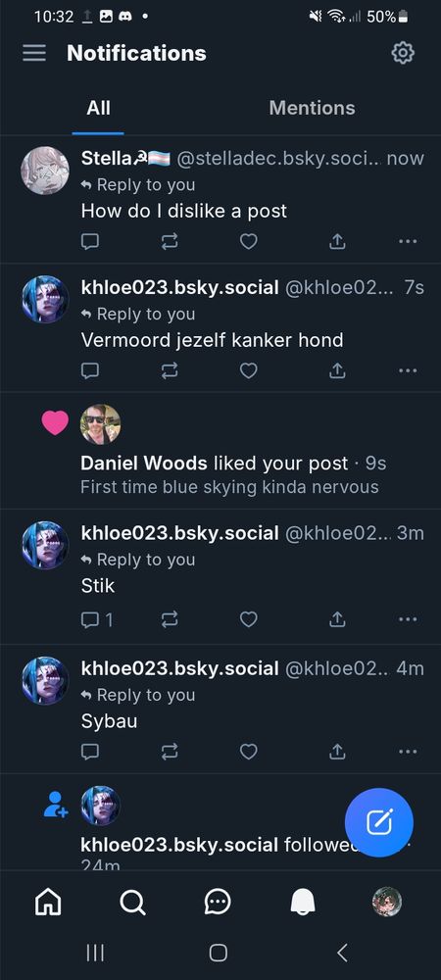Open khloe023.bsky.social profile name on "Stik"
The height and width of the screenshot is (980, 441).
pos(180,533)
